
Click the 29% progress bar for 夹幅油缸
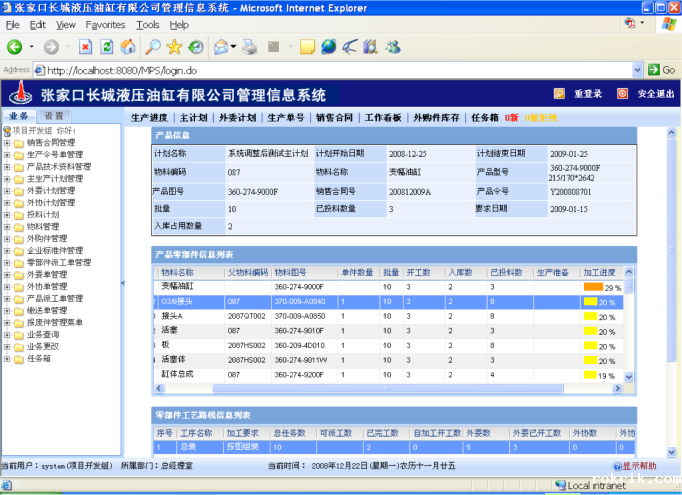603,287
